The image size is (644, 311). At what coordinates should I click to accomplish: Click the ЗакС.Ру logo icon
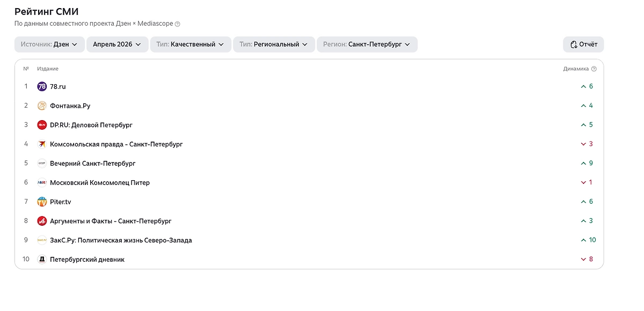(42, 240)
